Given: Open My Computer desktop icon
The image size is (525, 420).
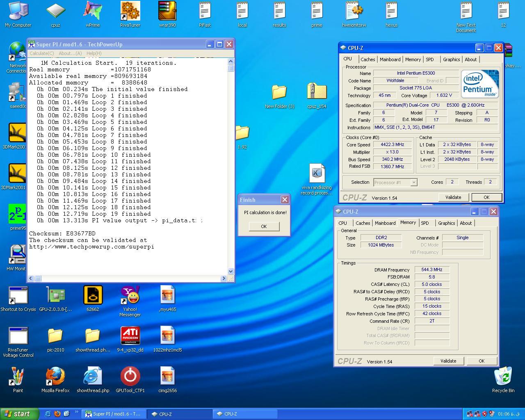Looking at the screenshot, I should coord(18,14).
